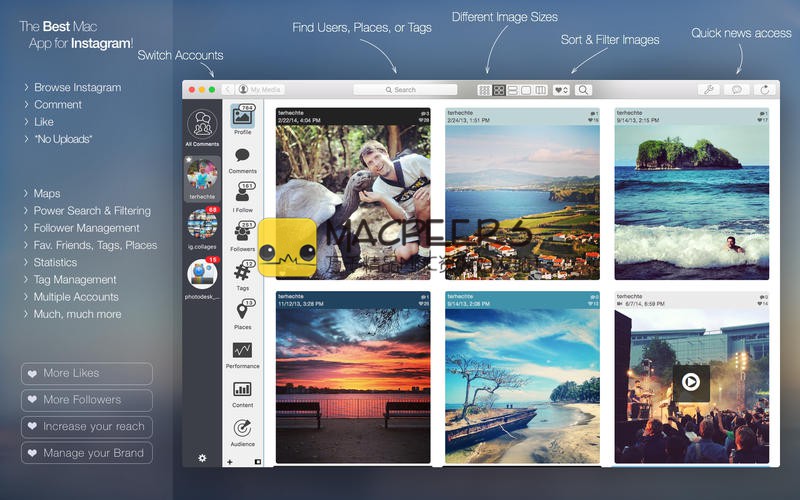Screen dimensions: 800x500
Task: Select the single large image view
Action: (x=526, y=90)
